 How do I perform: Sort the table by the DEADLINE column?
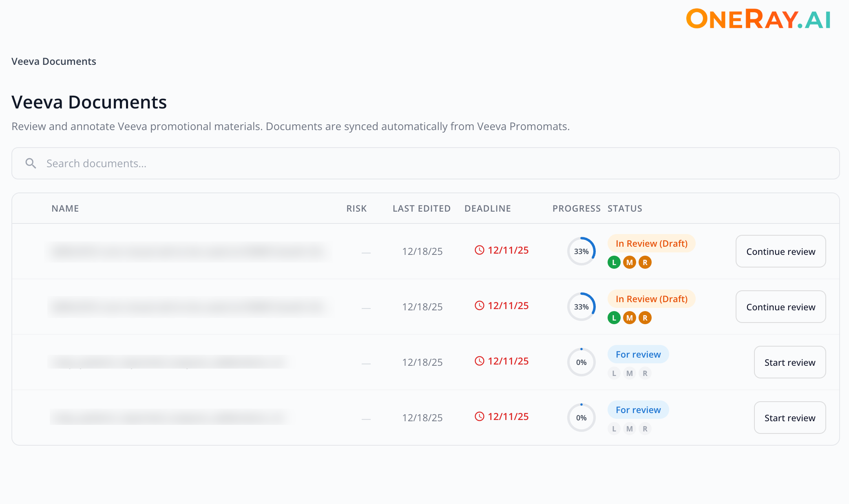tap(488, 208)
